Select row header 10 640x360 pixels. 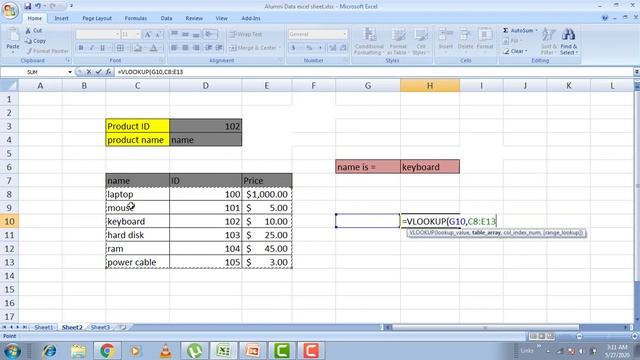[9, 221]
